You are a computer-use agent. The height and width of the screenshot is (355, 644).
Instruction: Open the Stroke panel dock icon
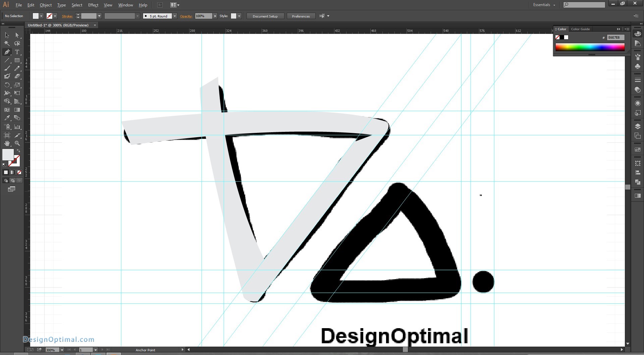[x=638, y=80]
